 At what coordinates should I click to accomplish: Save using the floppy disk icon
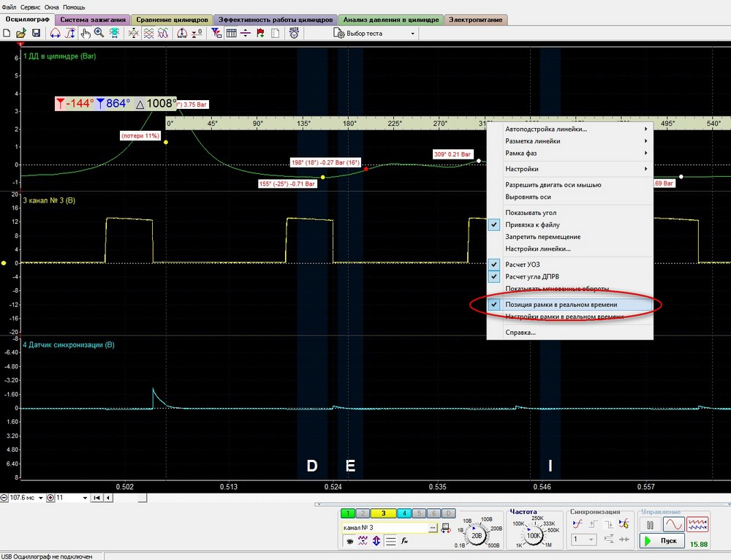36,33
